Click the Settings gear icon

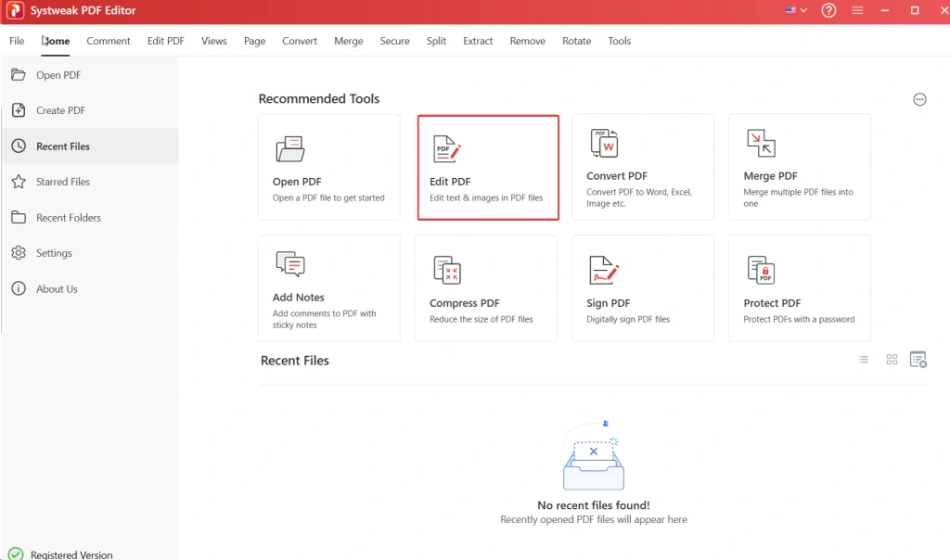pos(19,252)
